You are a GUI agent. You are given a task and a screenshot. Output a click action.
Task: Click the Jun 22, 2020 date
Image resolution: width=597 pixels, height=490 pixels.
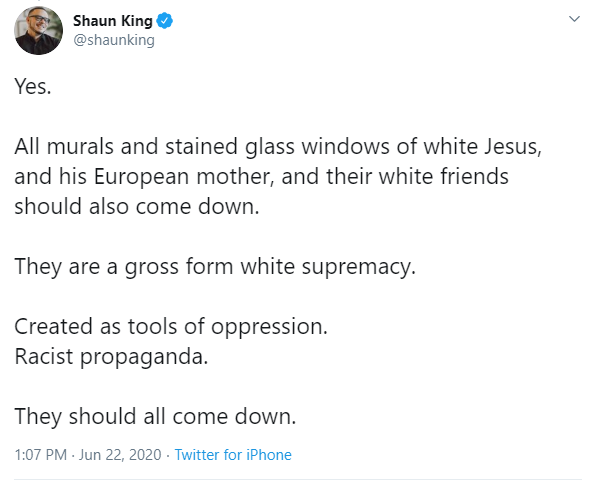point(120,455)
